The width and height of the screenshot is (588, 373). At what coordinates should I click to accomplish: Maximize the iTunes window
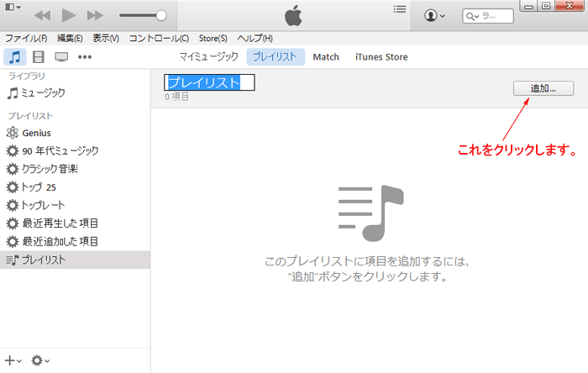(546, 6)
